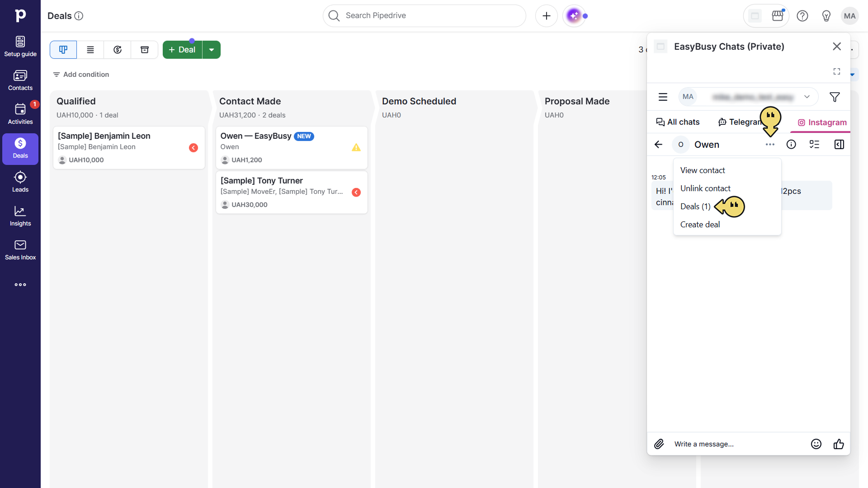Viewport: 868px width, 488px height.
Task: Open the lightbulb tips icon
Action: (x=826, y=16)
